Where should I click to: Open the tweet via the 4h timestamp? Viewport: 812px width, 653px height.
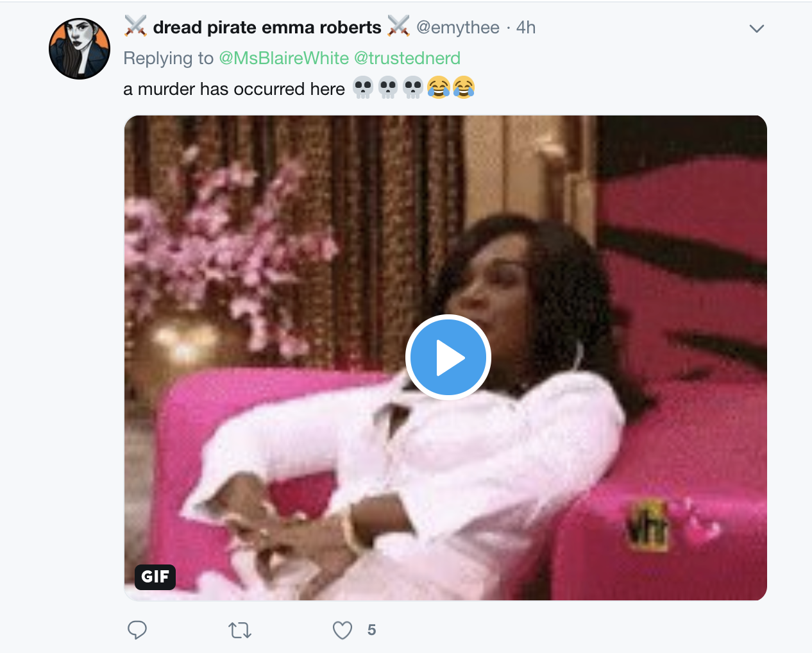(526, 28)
